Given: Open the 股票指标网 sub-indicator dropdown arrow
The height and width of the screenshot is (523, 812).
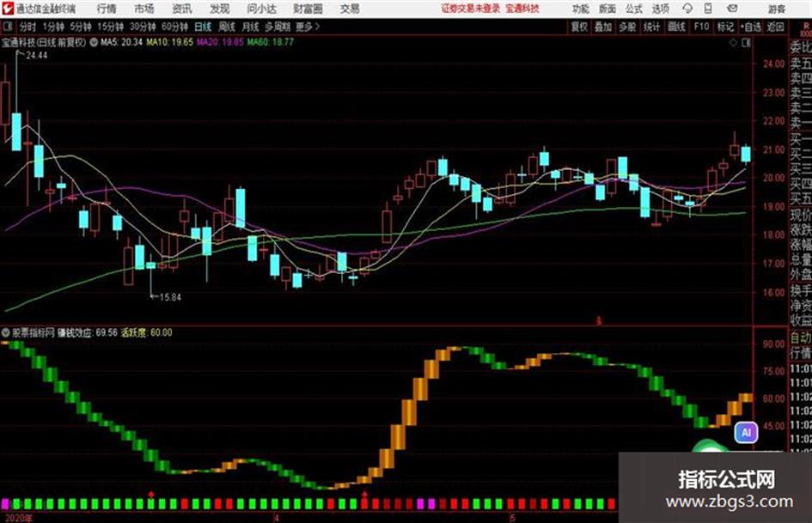Looking at the screenshot, I should click(x=6, y=332).
